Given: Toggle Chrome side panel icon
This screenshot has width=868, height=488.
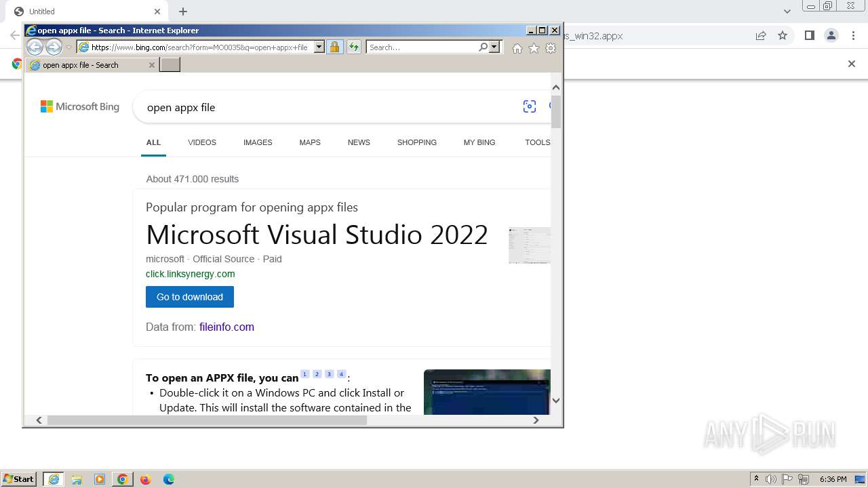Looking at the screenshot, I should [x=809, y=35].
